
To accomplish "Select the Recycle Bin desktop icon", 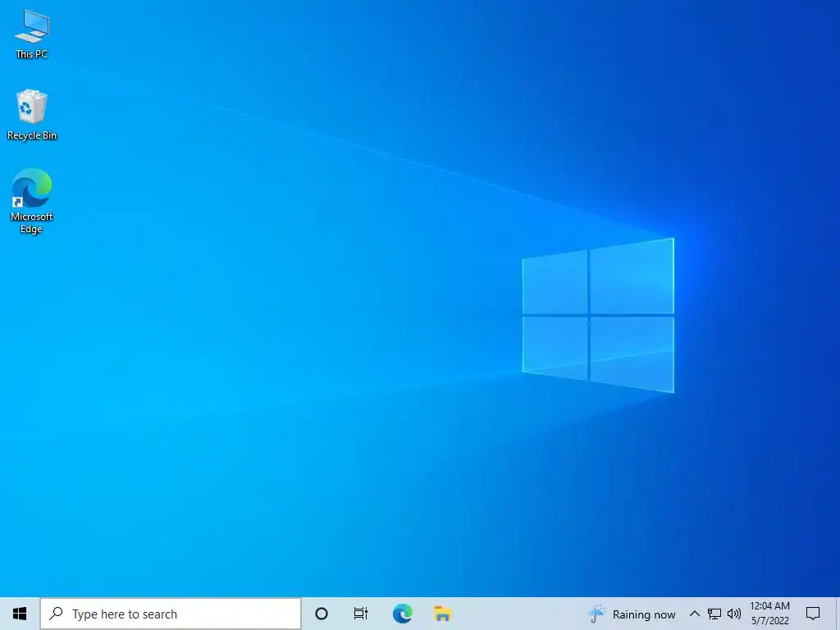I will [x=32, y=115].
